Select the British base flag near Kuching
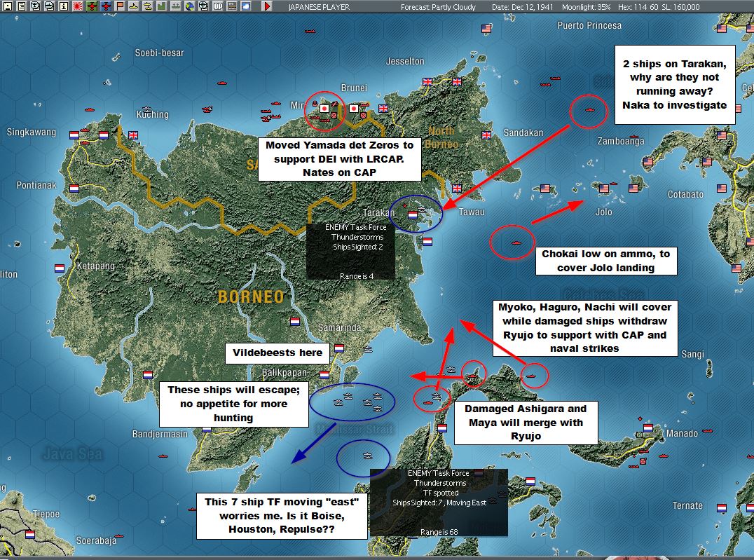Screen dimensions: 754x560 click(133, 135)
